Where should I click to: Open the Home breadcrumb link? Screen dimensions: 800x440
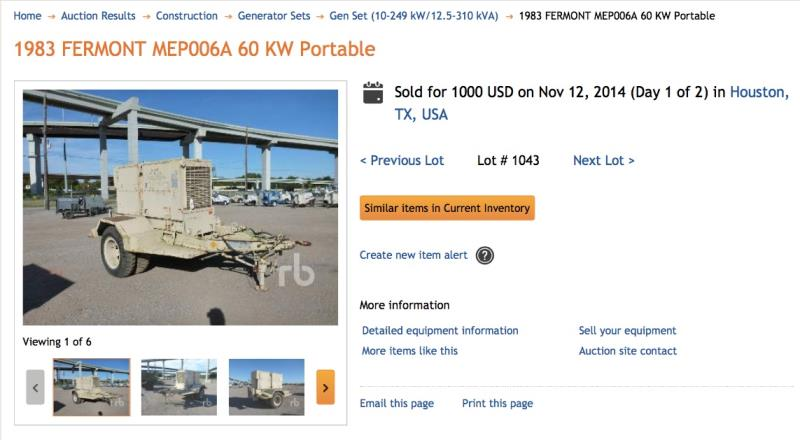28,16
